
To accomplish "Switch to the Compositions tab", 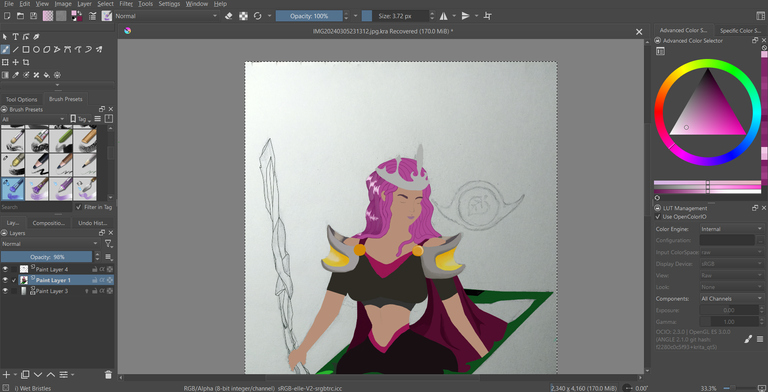I will click(x=48, y=223).
